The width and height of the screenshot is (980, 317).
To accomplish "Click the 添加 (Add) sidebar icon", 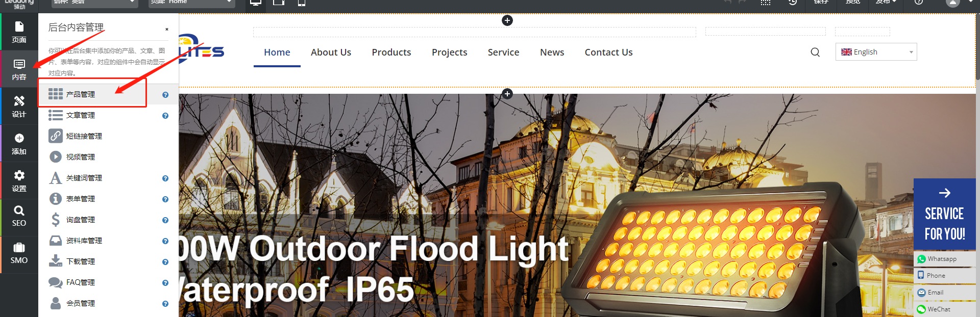I will pos(19,143).
